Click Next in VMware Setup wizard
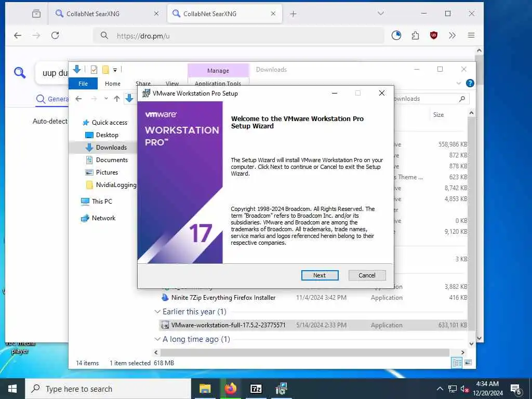The width and height of the screenshot is (532, 399). [320, 275]
